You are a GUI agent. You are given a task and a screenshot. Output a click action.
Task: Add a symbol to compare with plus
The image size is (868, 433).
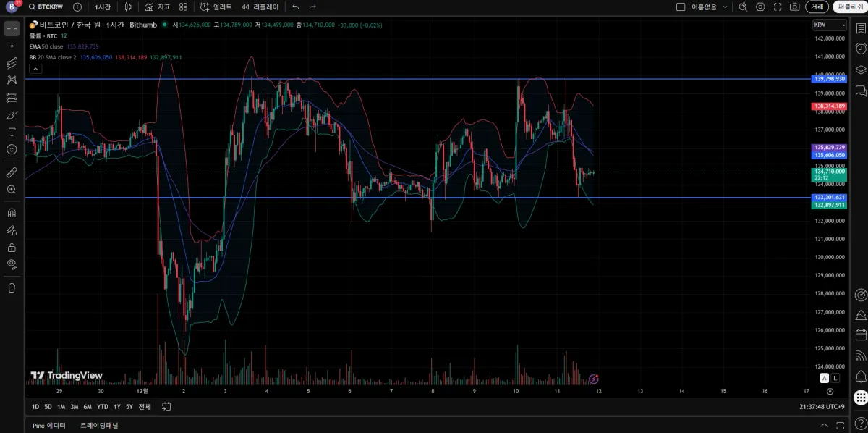click(x=77, y=7)
